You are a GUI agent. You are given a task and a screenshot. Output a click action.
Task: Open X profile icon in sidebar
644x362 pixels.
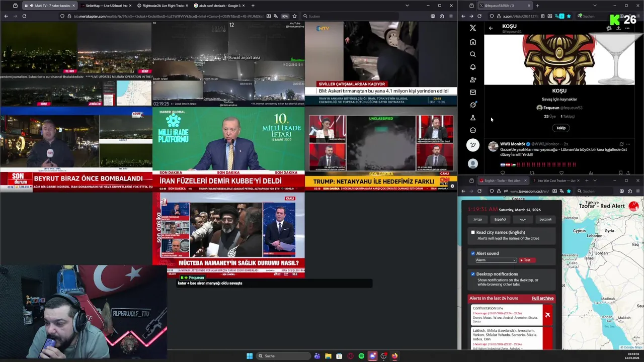point(472,118)
